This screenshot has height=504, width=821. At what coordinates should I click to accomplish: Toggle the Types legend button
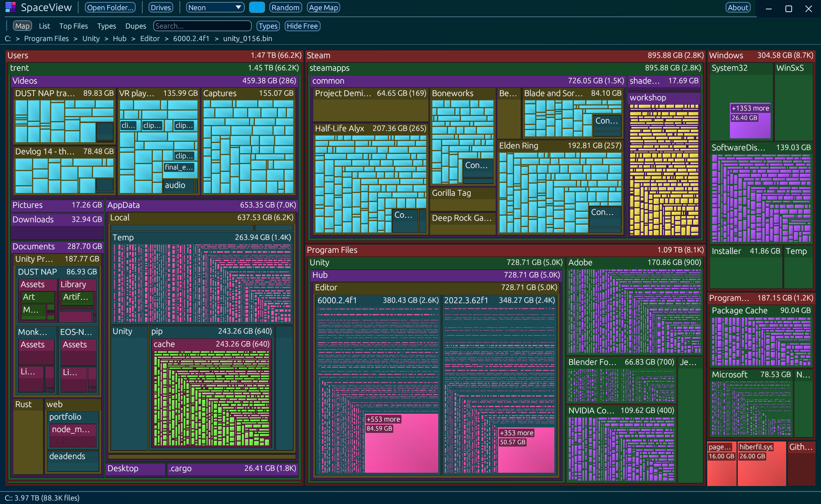268,26
